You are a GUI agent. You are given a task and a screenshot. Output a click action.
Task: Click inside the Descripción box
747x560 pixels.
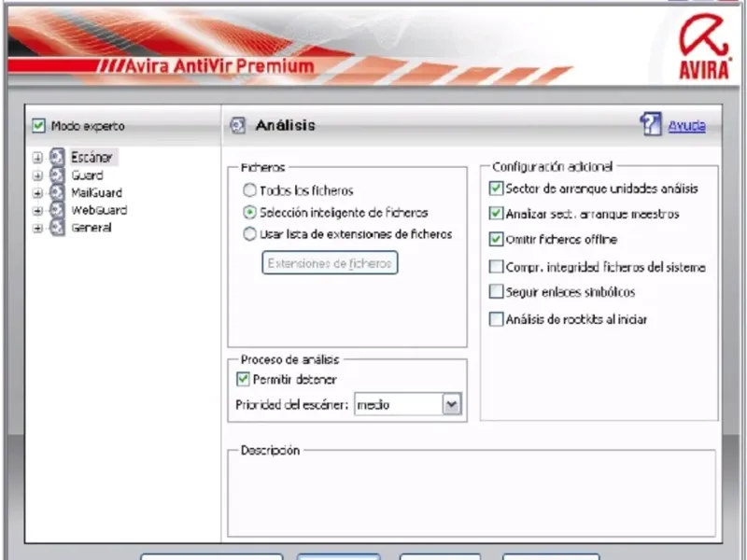472,496
